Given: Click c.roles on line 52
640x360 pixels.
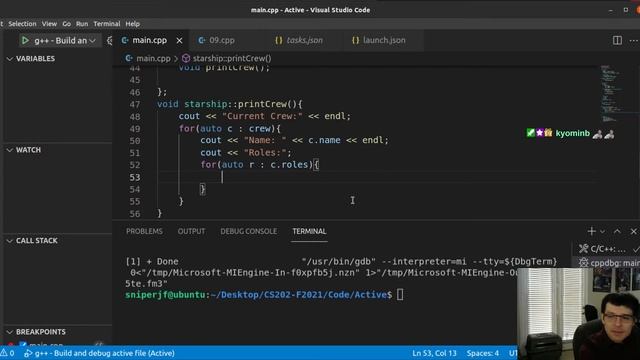Looking at the screenshot, I should tap(289, 165).
